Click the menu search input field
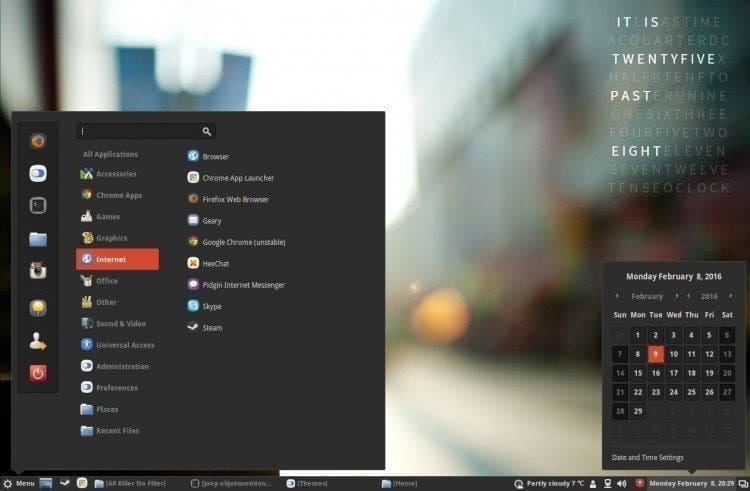The height and width of the screenshot is (491, 750). coord(146,131)
